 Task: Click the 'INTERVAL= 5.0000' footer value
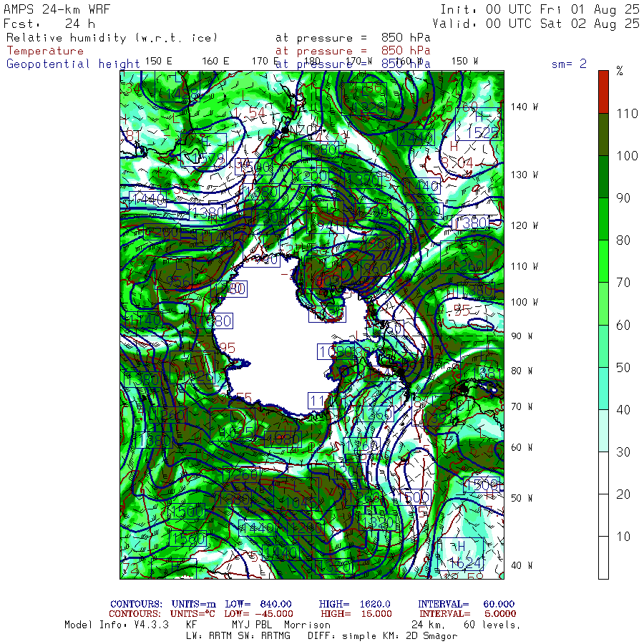click(468, 614)
